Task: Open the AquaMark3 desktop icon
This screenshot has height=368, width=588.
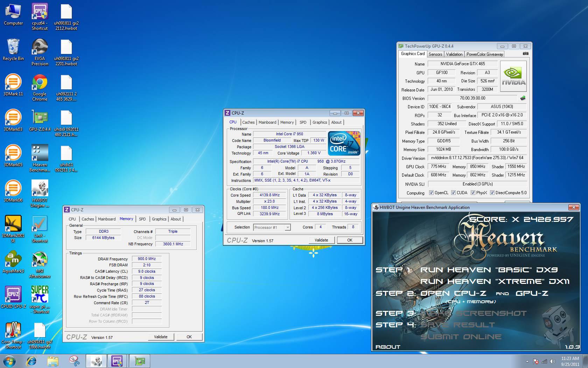Action: click(13, 262)
